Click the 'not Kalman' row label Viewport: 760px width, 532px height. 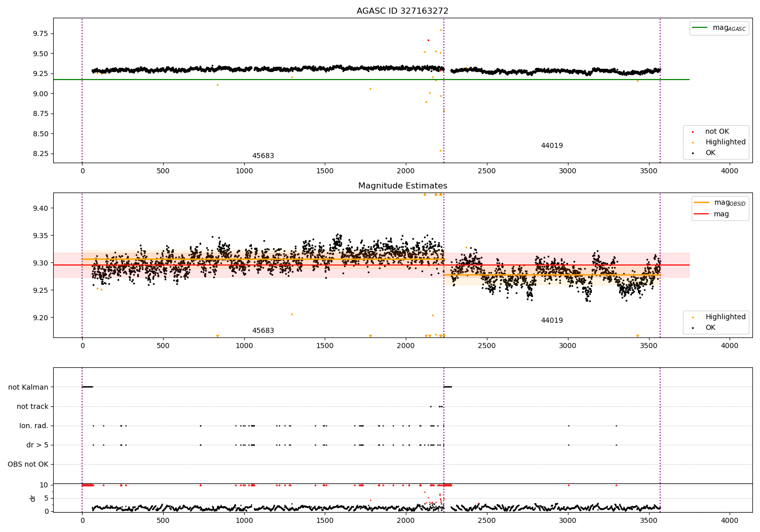click(x=28, y=388)
